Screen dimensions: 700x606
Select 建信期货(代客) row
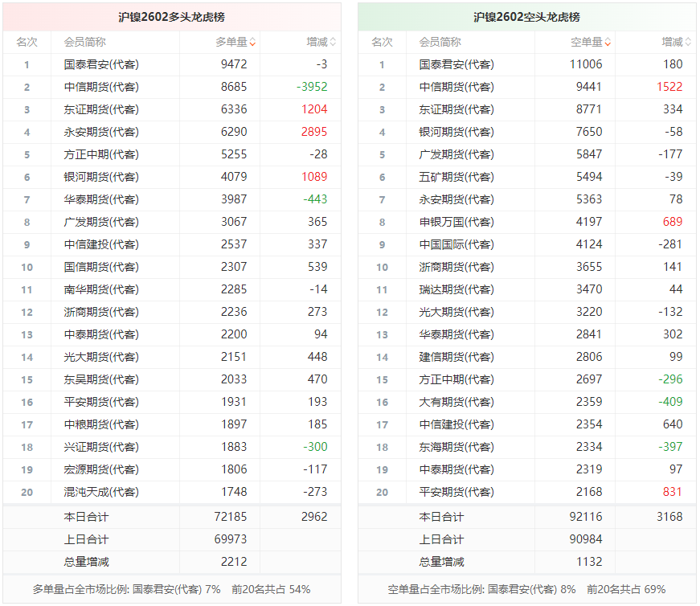click(526, 357)
